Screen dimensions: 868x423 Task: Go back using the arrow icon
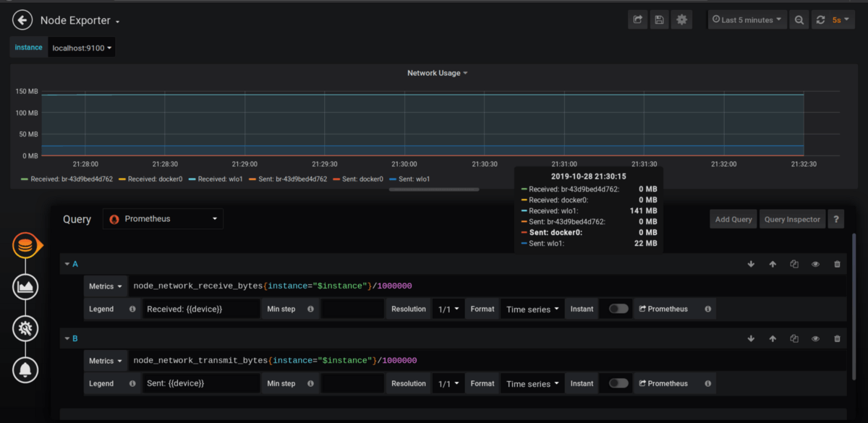pyautogui.click(x=22, y=20)
